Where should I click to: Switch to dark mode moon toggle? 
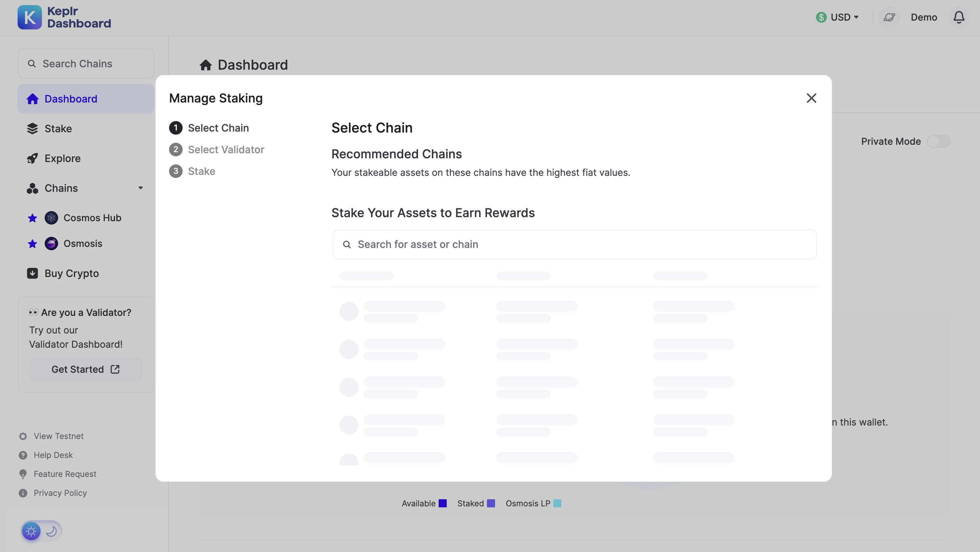coord(51,531)
